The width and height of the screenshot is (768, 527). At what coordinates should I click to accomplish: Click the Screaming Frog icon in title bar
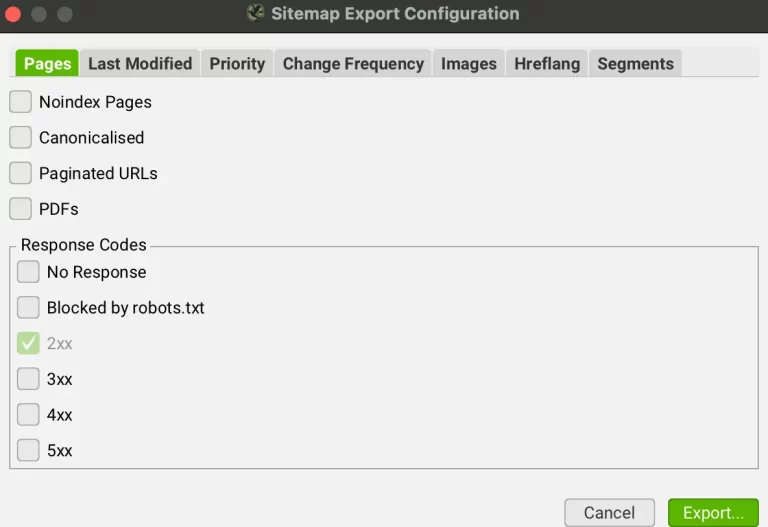click(256, 14)
